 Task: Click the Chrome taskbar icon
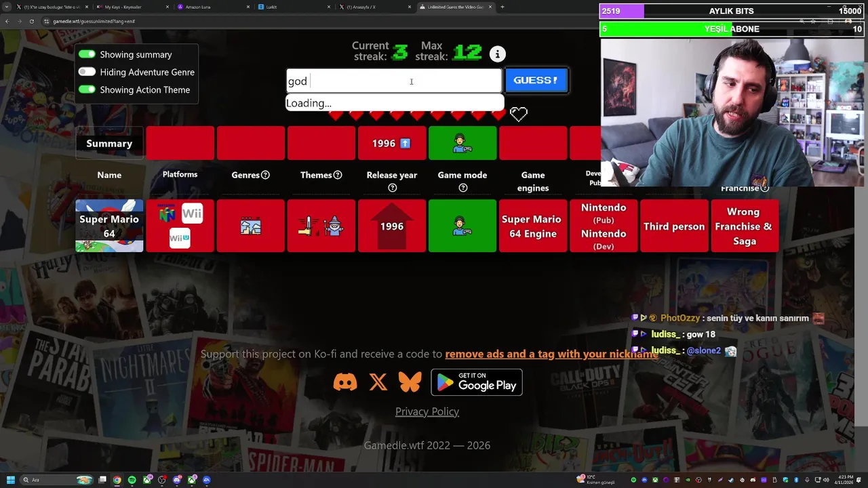coord(117,480)
